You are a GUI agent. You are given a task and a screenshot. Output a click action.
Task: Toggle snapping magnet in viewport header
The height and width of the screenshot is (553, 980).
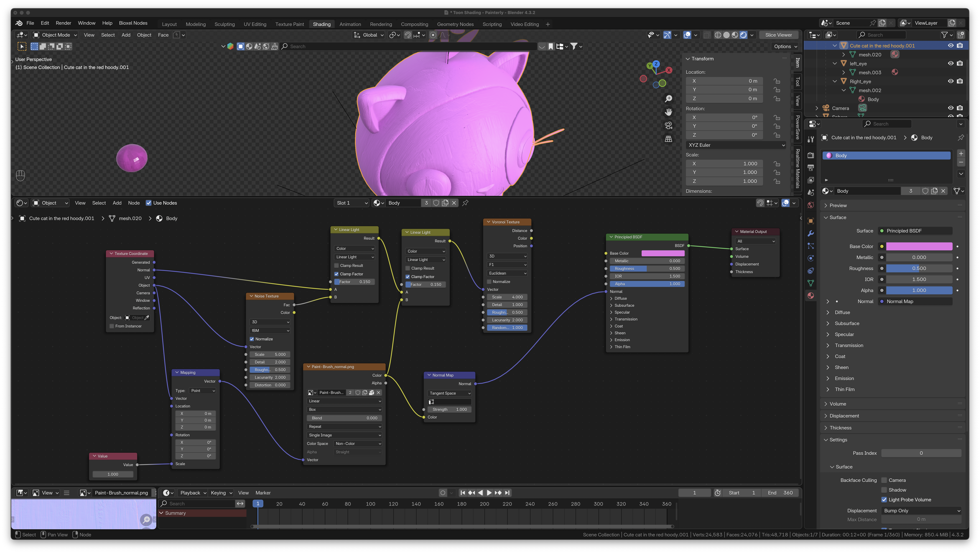click(408, 35)
